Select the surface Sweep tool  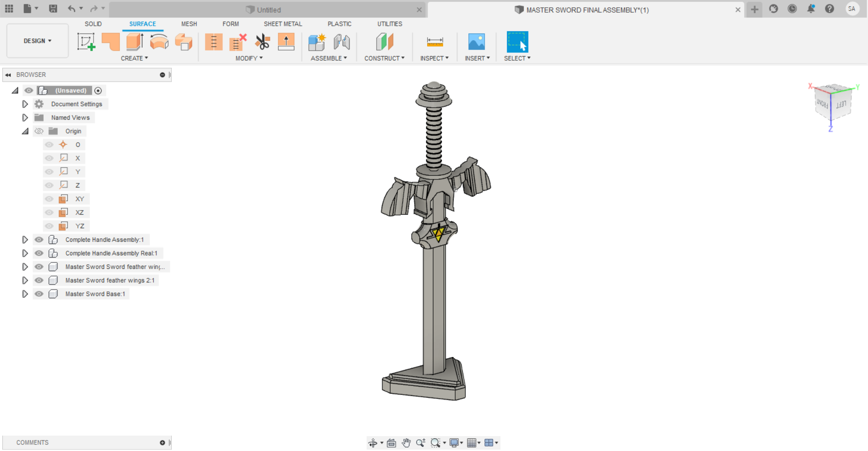click(x=184, y=42)
